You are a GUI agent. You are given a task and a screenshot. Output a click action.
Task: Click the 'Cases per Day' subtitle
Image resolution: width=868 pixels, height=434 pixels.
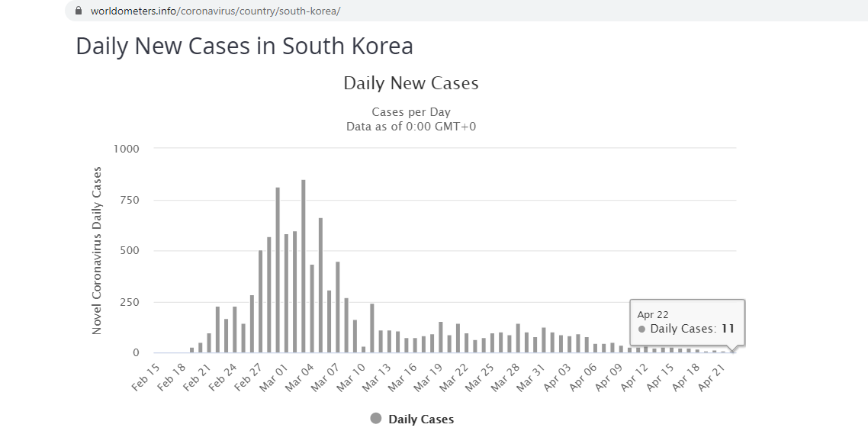(411, 112)
